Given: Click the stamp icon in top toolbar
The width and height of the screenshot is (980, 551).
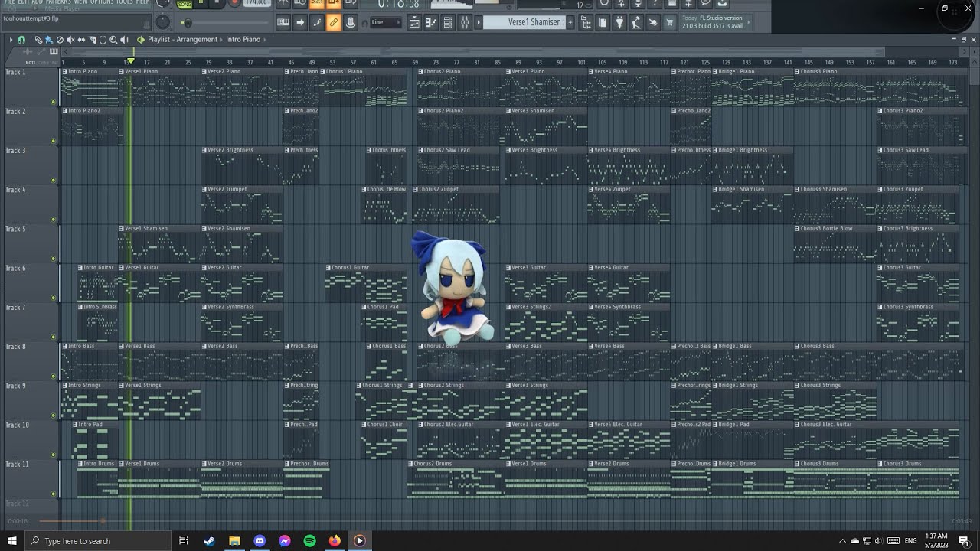Looking at the screenshot, I should pyautogui.click(x=351, y=22).
